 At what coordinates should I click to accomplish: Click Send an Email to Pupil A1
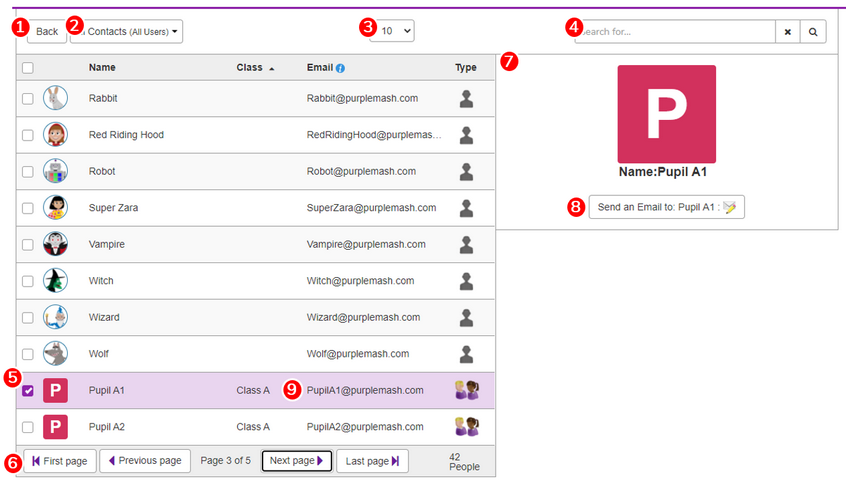pos(666,207)
